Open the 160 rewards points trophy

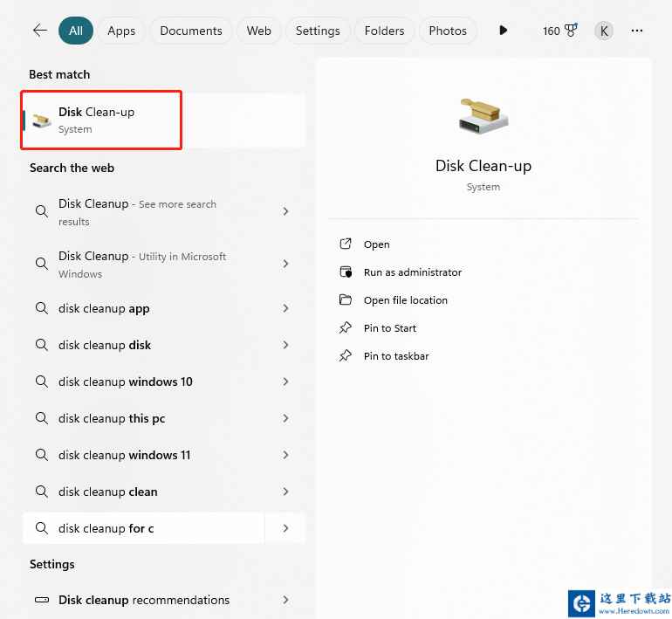(x=559, y=31)
